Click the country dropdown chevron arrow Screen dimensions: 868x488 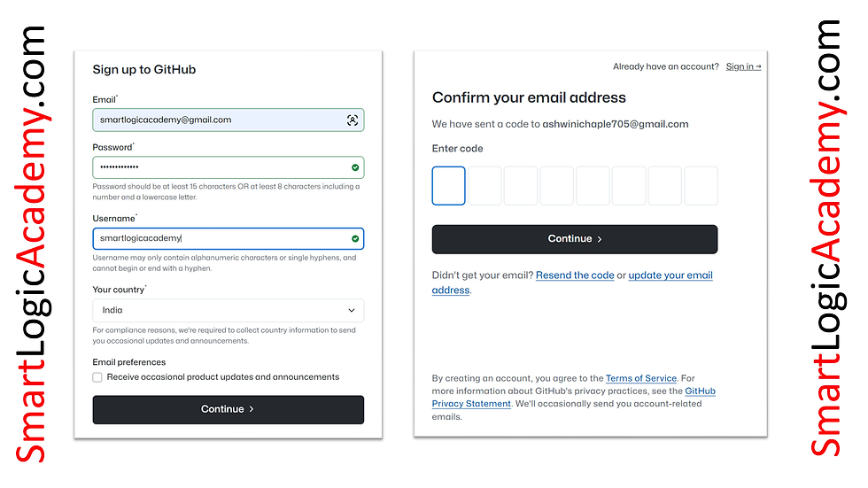[352, 310]
